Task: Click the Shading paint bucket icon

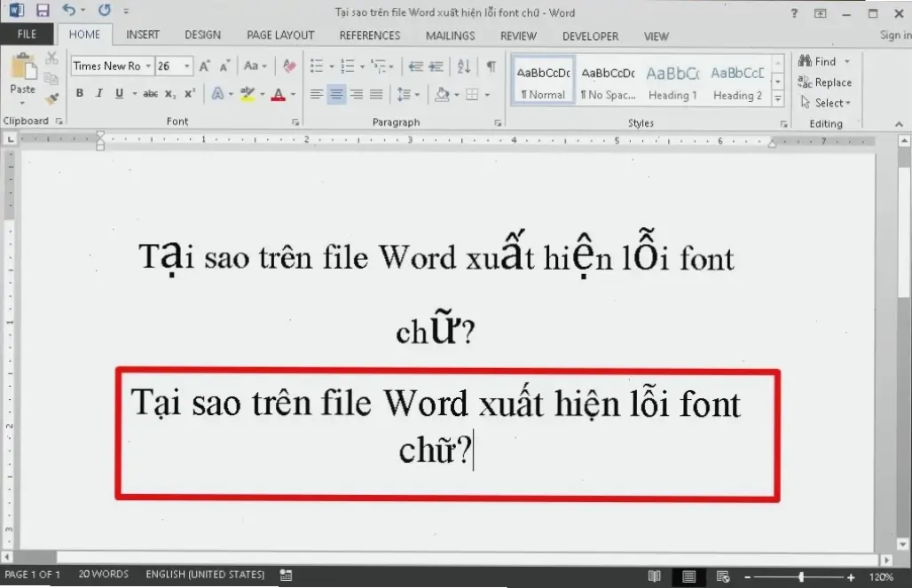Action: tap(442, 94)
